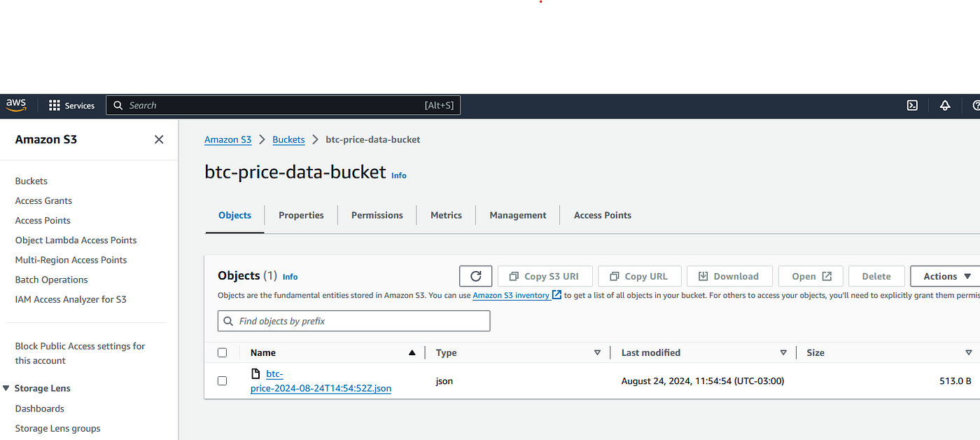Viewport: 980px width, 440px height.
Task: Select all objects checkbox in header
Action: [223, 352]
